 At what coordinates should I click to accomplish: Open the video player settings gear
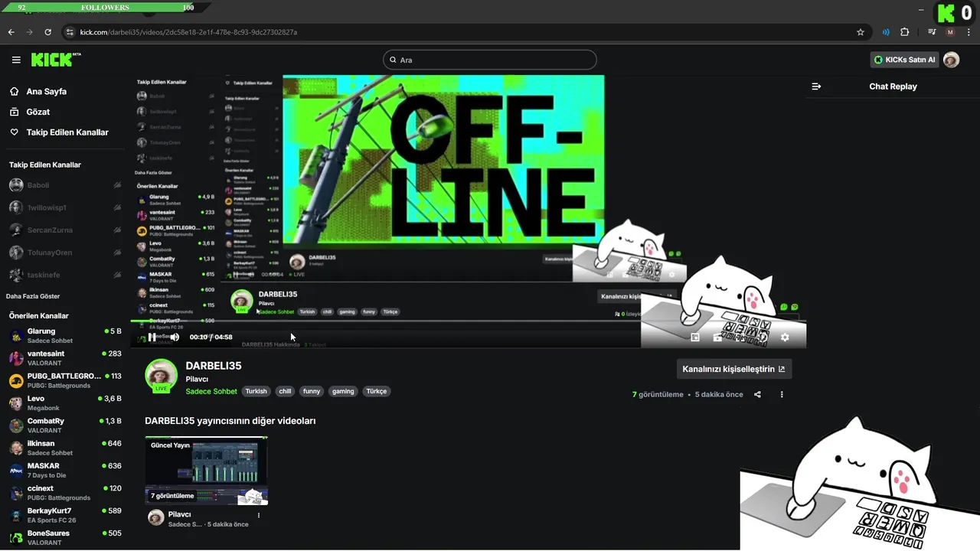click(x=785, y=337)
